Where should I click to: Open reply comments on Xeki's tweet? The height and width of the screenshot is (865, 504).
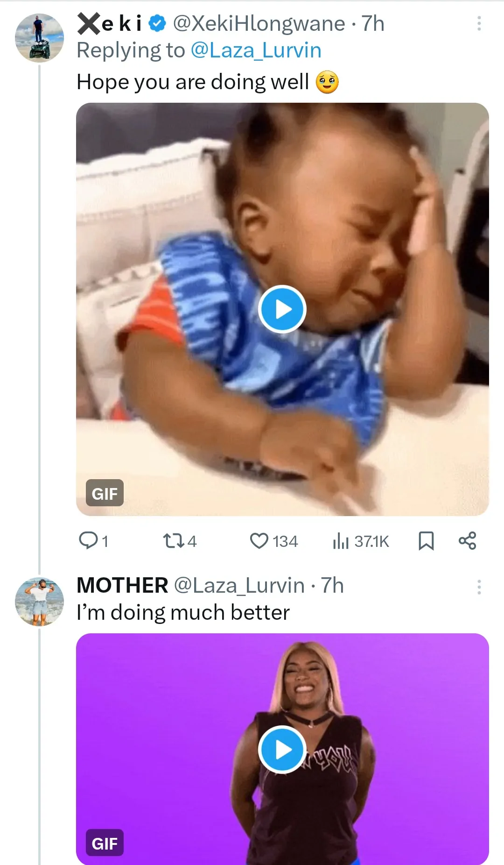(93, 541)
